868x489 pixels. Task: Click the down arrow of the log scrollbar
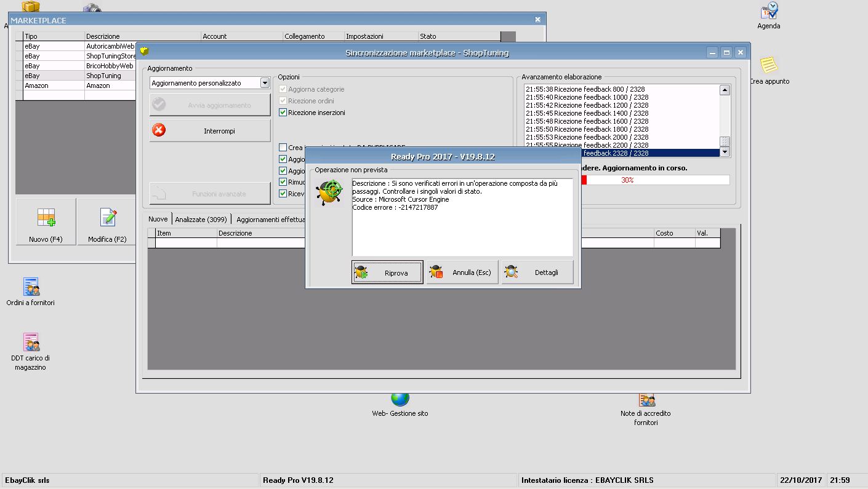click(x=725, y=152)
